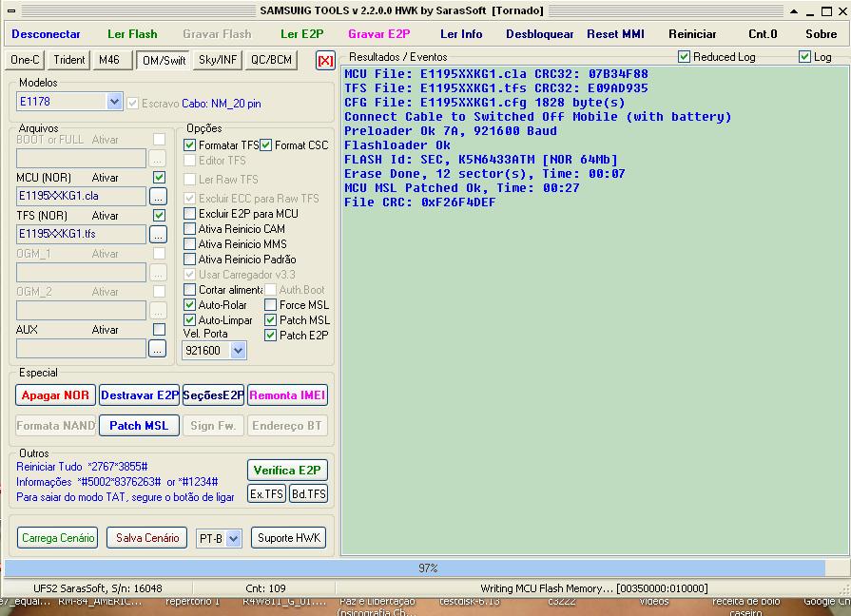Click the "File CRC: 0xF26F4DEF" log line
Viewport: 851px width, 616px height.
click(419, 202)
